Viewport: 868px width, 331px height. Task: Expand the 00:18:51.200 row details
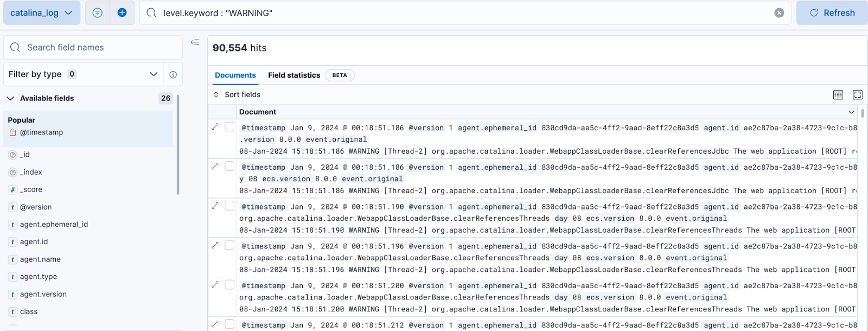215,284
